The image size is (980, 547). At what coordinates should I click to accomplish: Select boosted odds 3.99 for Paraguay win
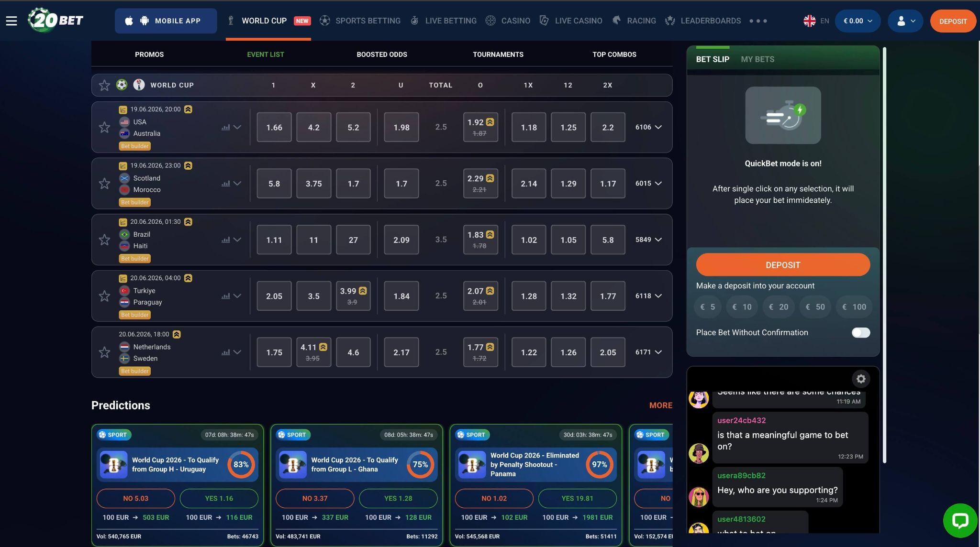[x=353, y=296]
